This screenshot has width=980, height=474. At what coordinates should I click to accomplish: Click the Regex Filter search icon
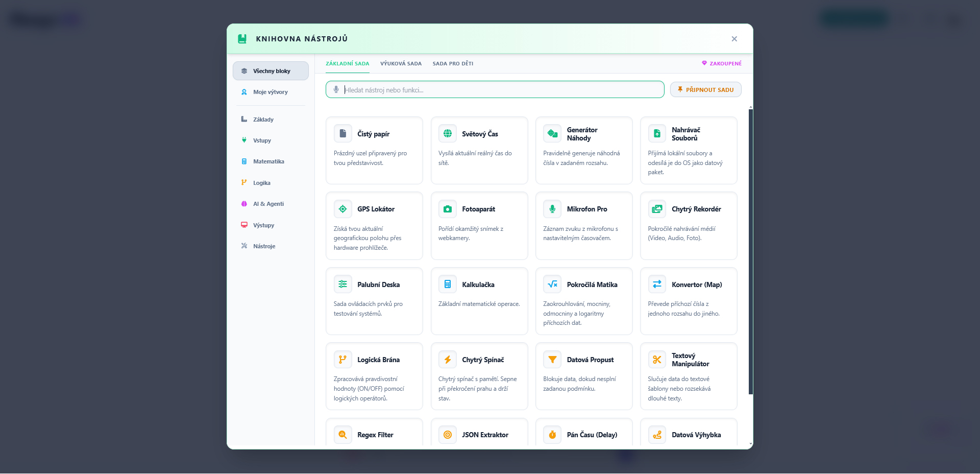[343, 435]
